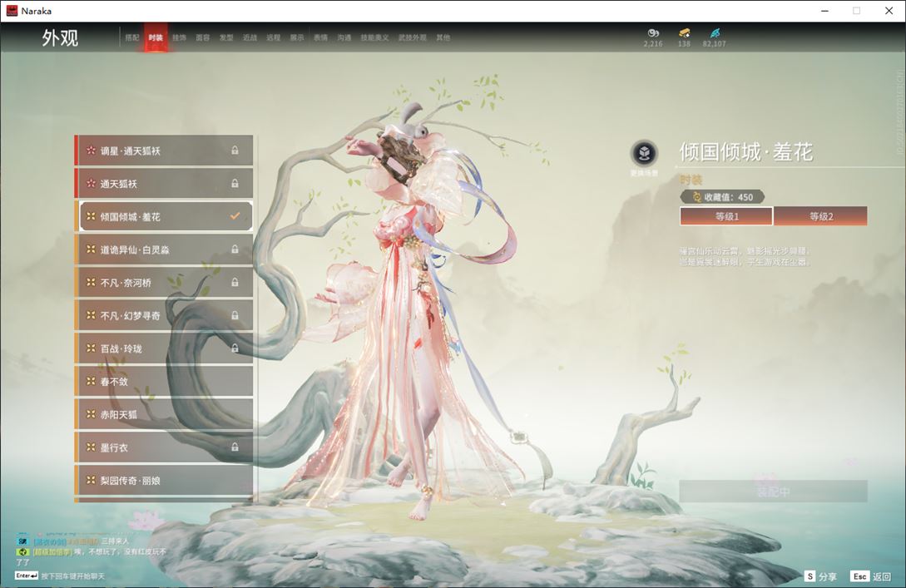906x588 pixels.
Task: Select outfit 通天狐袄
Action: coord(164,183)
